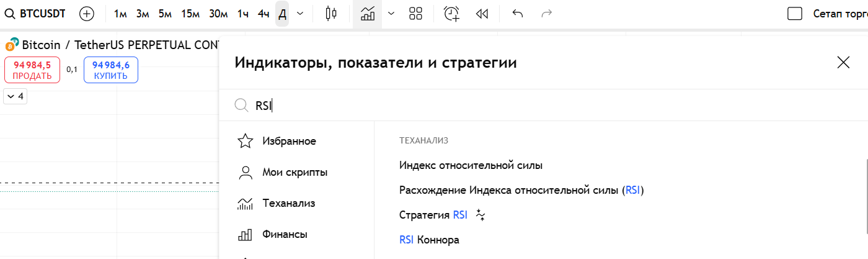Undo the last chart action

(517, 14)
